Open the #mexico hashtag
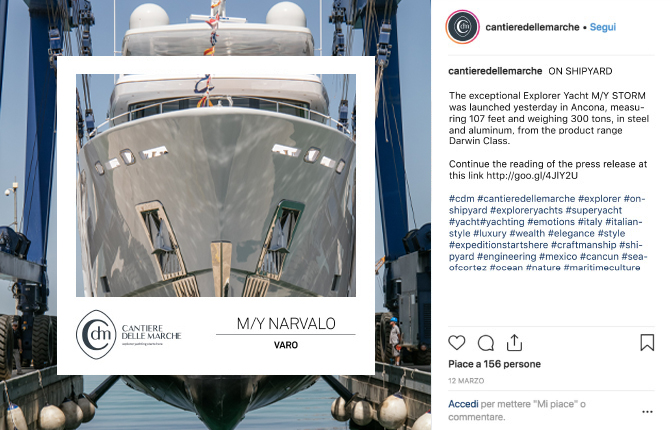The width and height of the screenshot is (671, 430). pos(558,256)
